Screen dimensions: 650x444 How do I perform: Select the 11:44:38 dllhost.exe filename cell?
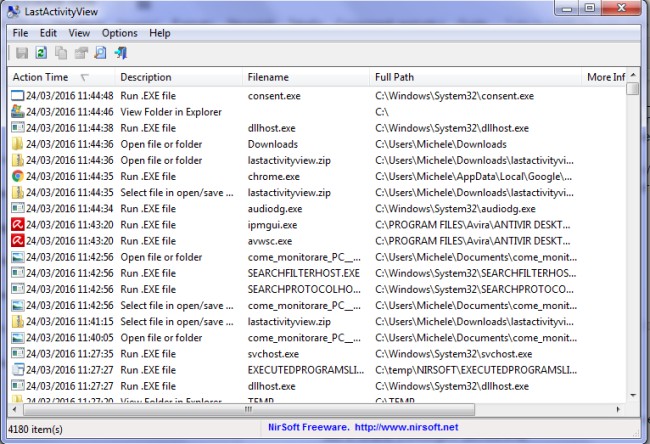pyautogui.click(x=272, y=128)
